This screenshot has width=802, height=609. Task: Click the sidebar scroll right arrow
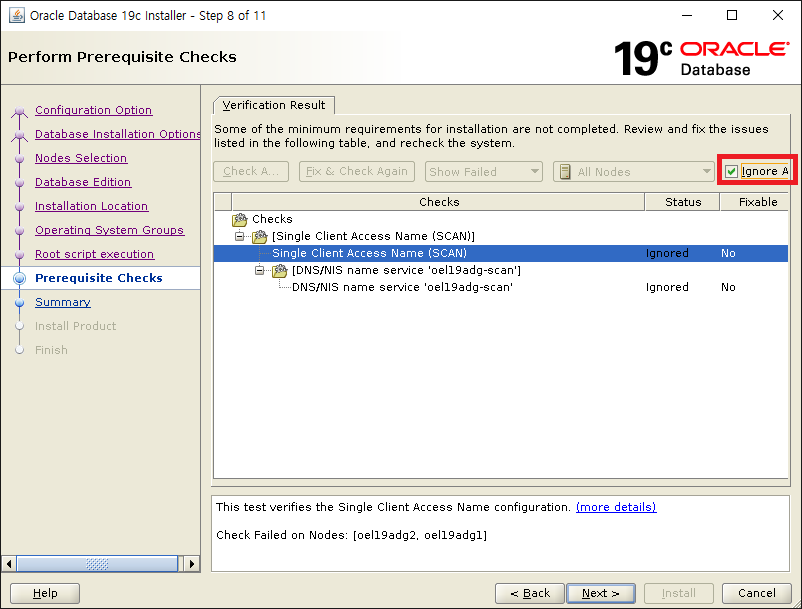[191, 564]
